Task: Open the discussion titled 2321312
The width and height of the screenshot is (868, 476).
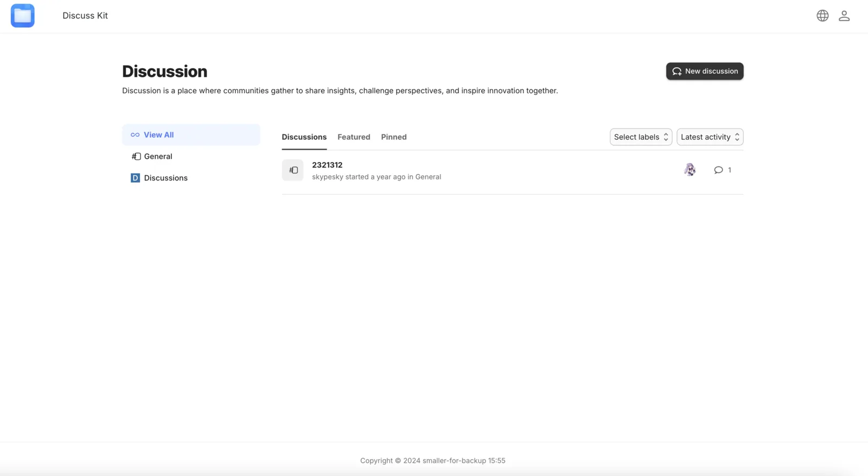Action: pyautogui.click(x=327, y=165)
